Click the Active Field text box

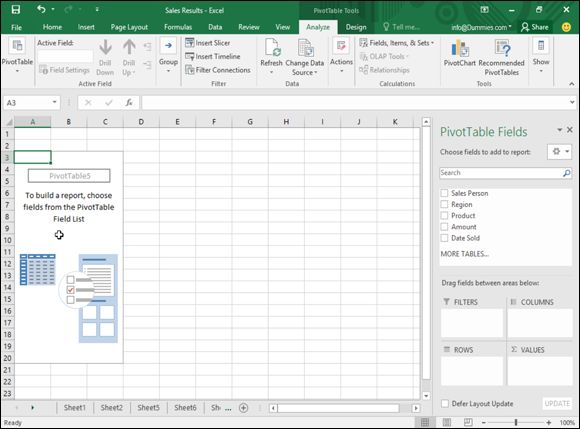coord(65,56)
